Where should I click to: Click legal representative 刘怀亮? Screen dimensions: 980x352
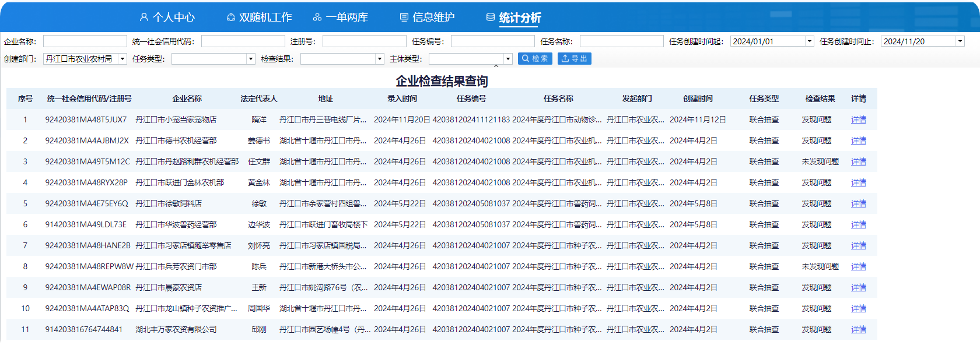click(259, 245)
